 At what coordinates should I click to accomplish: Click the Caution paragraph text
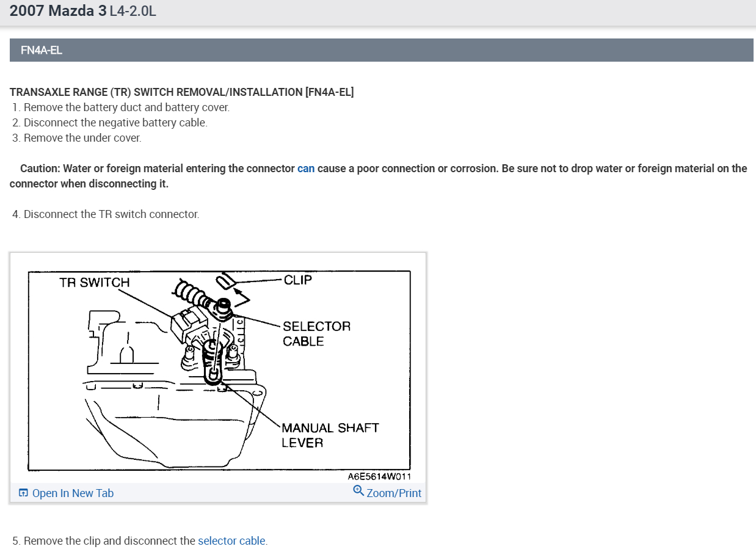(379, 176)
